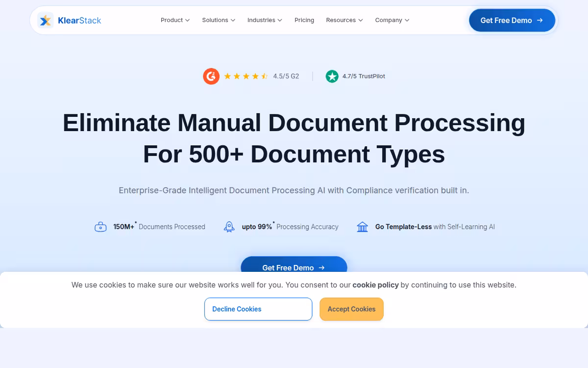
Task: Click the Eliminate Manual Document Processing headline
Action: coord(294,138)
